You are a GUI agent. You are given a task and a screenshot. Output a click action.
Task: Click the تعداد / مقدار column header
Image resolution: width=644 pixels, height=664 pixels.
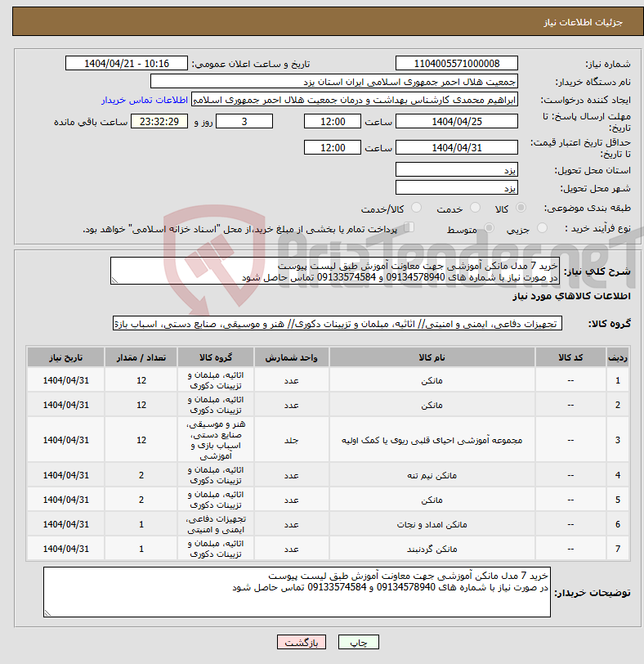click(141, 357)
